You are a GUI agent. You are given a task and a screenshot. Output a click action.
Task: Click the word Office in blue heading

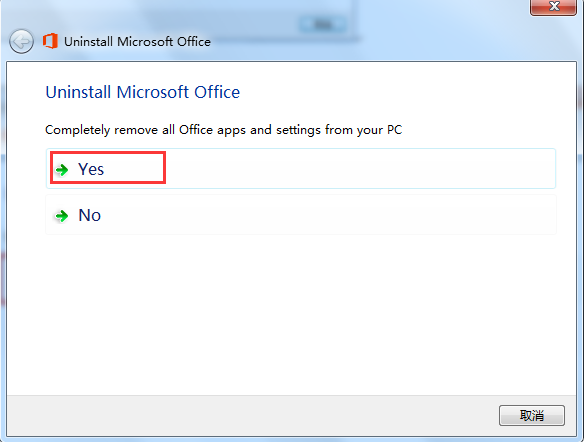217,92
